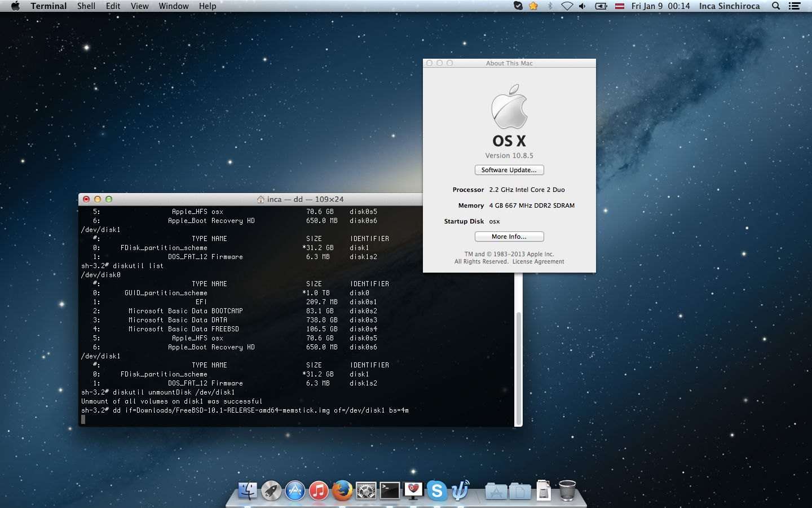
Task: Minimize the Terminal window with yellow button
Action: (98, 199)
